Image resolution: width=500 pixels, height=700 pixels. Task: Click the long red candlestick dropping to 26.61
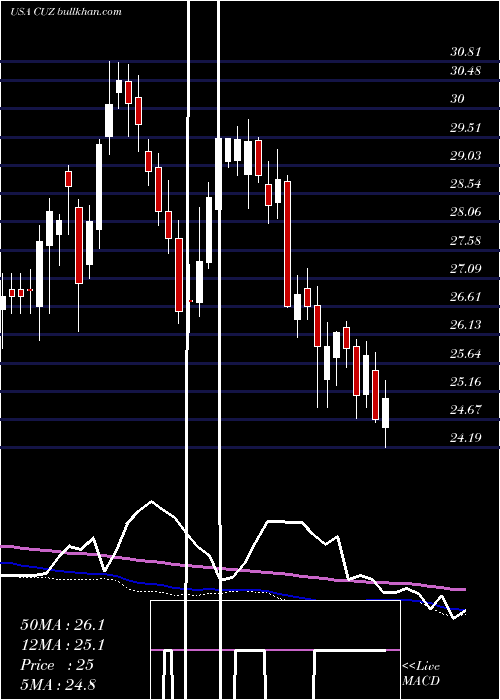(x=288, y=244)
